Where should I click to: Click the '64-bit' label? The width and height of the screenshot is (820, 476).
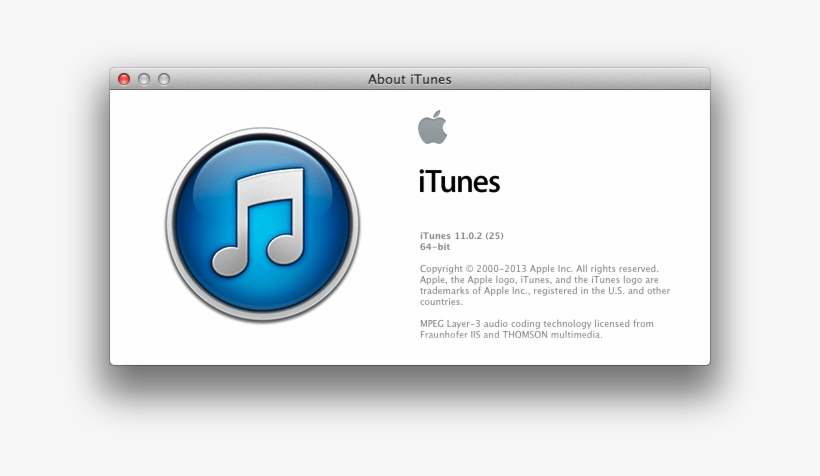(x=435, y=247)
